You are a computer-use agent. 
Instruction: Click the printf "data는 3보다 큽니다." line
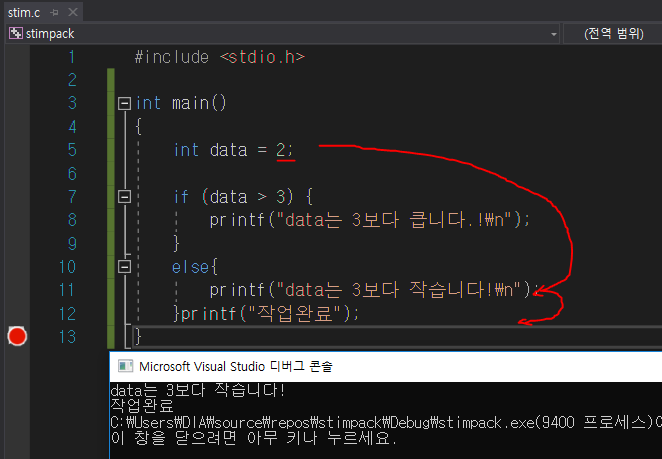(370, 220)
